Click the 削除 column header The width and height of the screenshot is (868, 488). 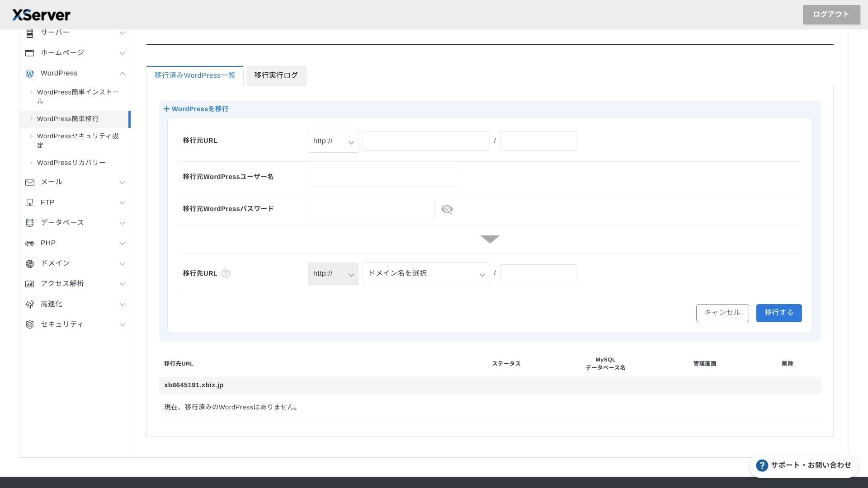point(788,364)
